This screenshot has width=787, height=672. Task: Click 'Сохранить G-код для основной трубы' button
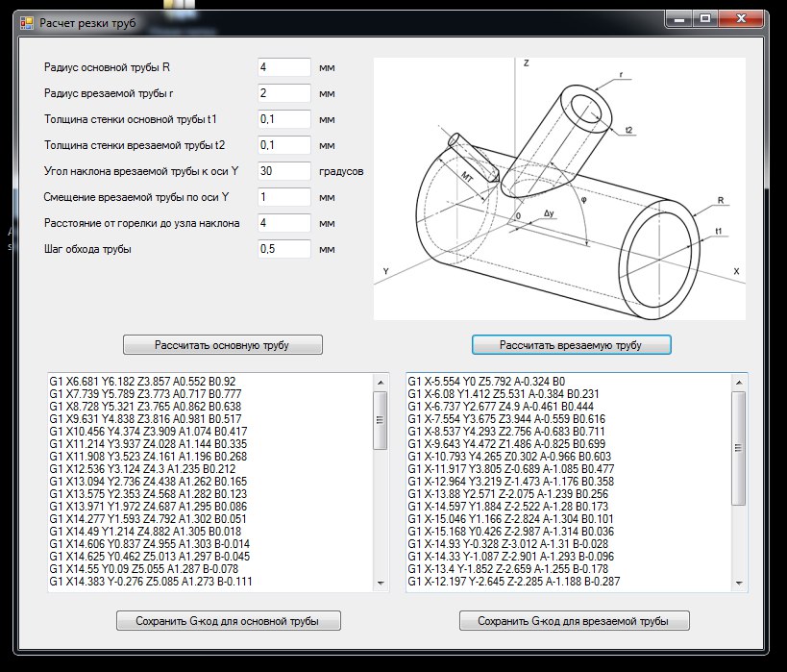[229, 621]
